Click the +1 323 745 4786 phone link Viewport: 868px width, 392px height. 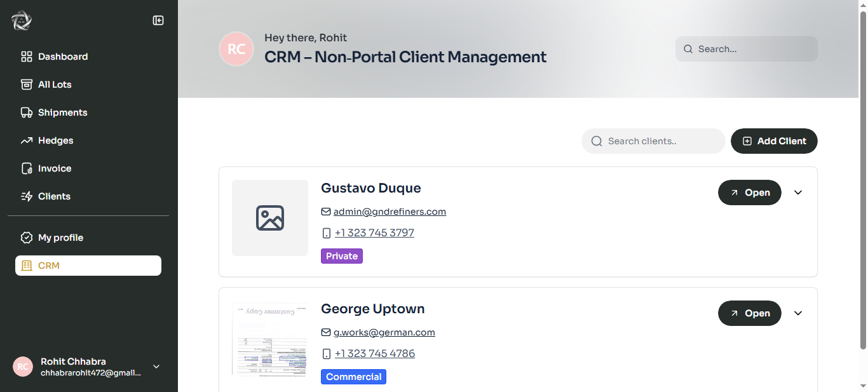pos(375,354)
